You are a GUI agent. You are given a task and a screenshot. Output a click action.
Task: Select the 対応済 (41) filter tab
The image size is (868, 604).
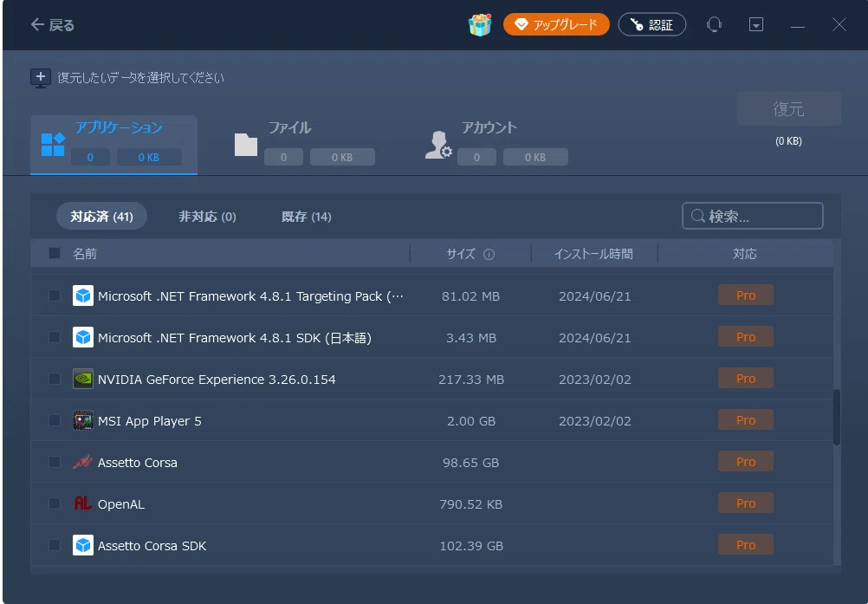pyautogui.click(x=102, y=217)
